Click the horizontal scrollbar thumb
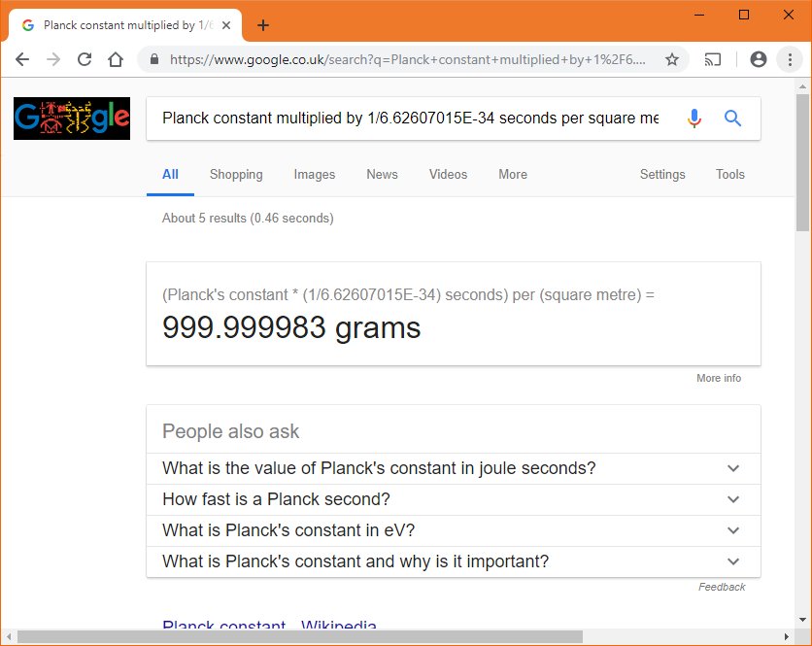This screenshot has width=812, height=646. pos(300,636)
